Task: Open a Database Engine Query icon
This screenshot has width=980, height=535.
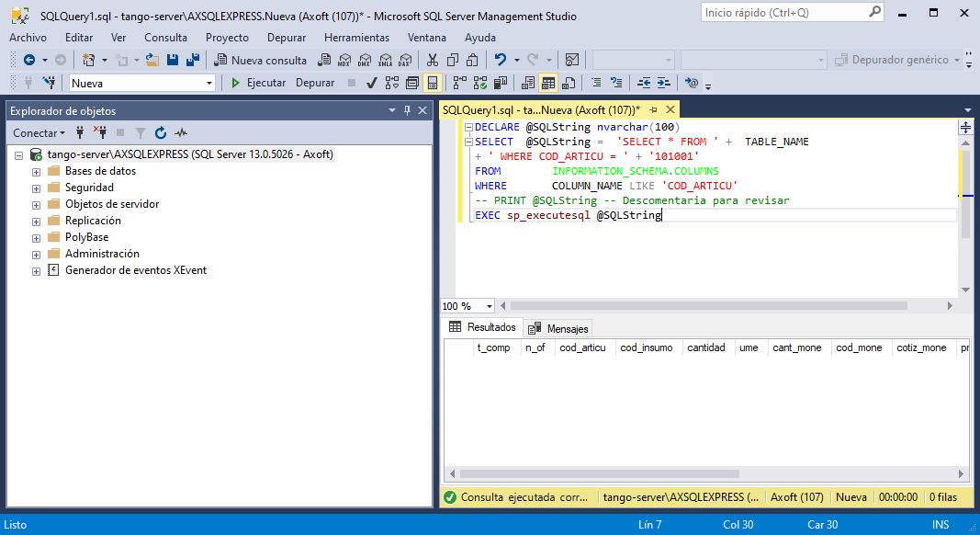Action: 324,60
